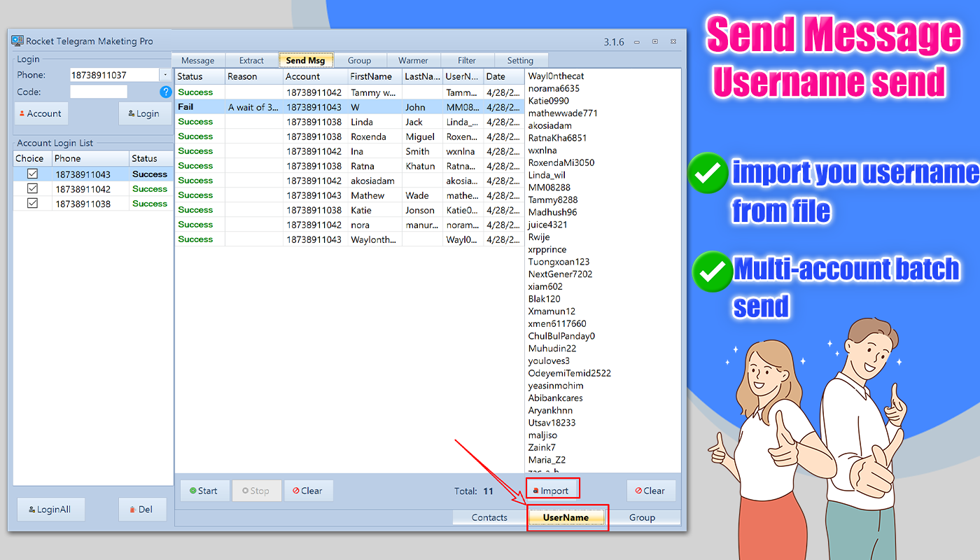The height and width of the screenshot is (560, 980).
Task: Switch to the Contacts tab at bottom
Action: point(489,517)
